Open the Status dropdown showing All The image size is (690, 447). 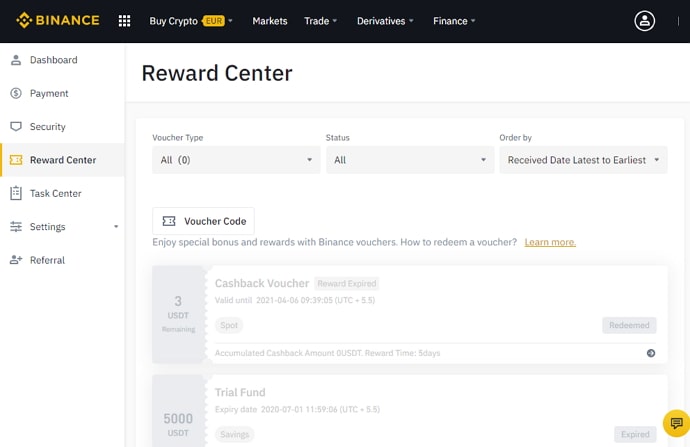(410, 160)
